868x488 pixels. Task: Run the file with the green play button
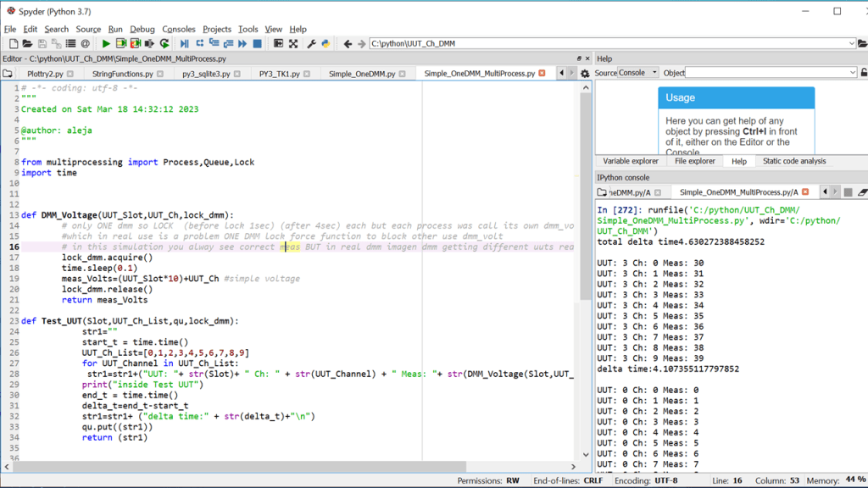point(106,43)
